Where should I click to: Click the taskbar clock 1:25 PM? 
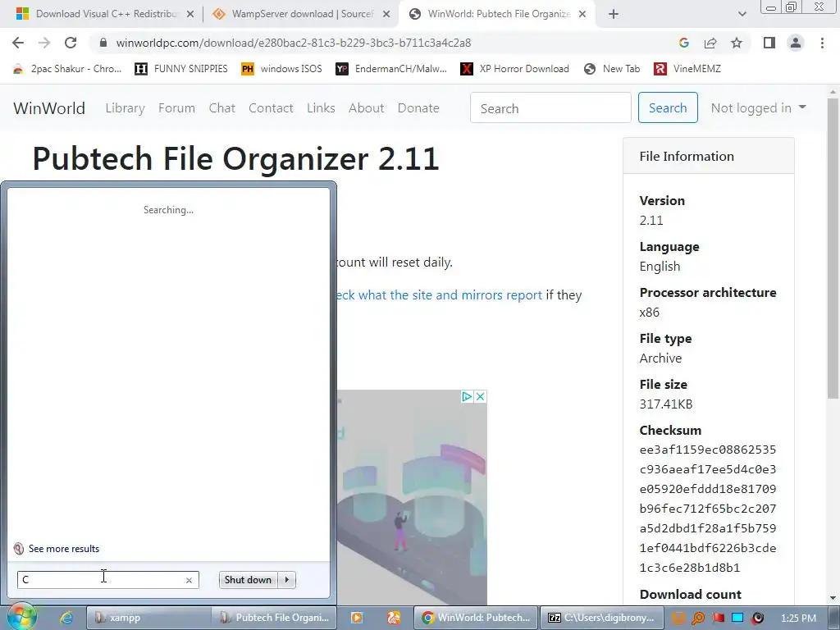coord(798,619)
